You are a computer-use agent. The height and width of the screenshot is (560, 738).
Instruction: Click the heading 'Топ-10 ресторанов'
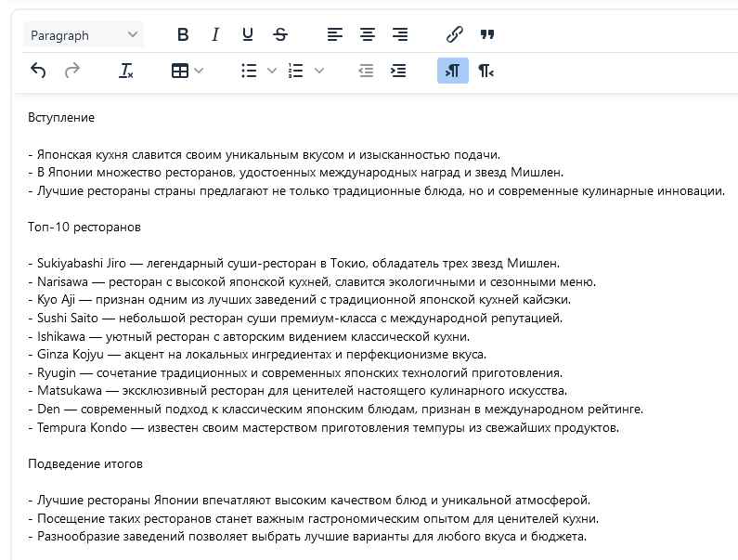point(84,227)
